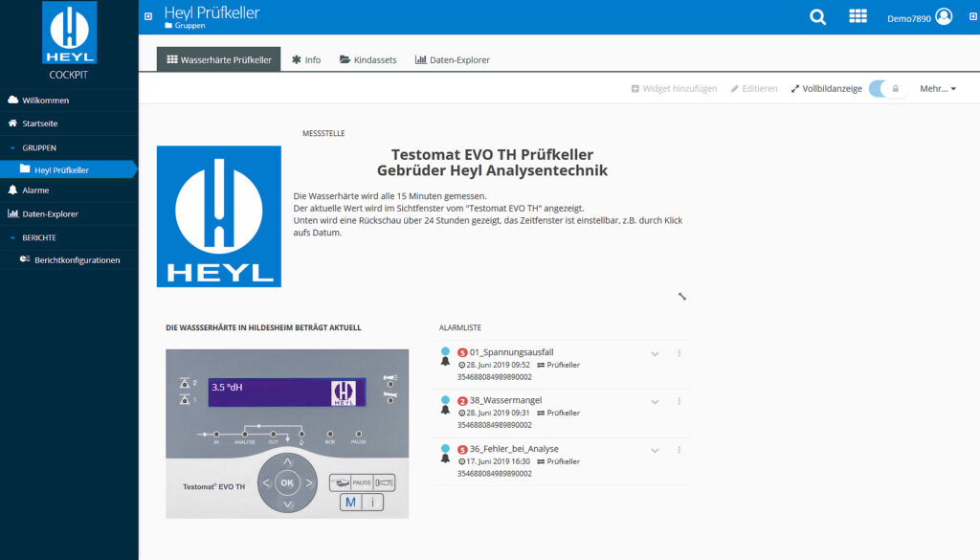Click the Gruppen folder breadcrumb under title
The image size is (980, 560).
[185, 26]
